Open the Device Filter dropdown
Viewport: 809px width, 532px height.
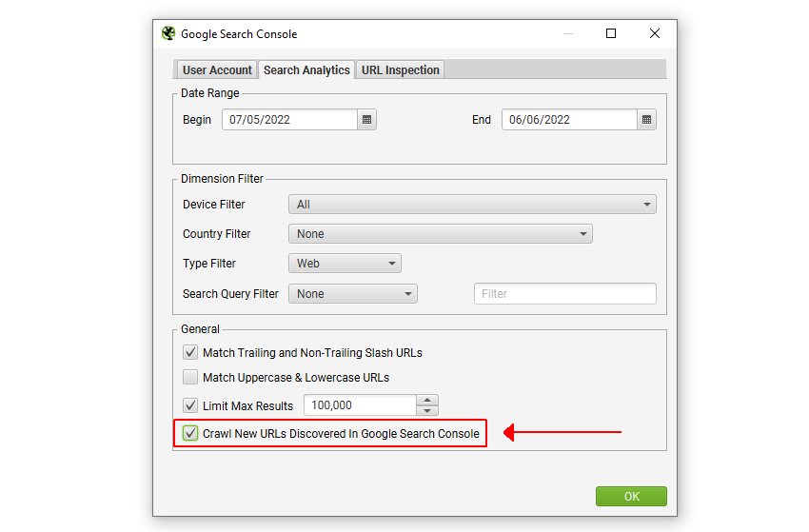pos(472,205)
